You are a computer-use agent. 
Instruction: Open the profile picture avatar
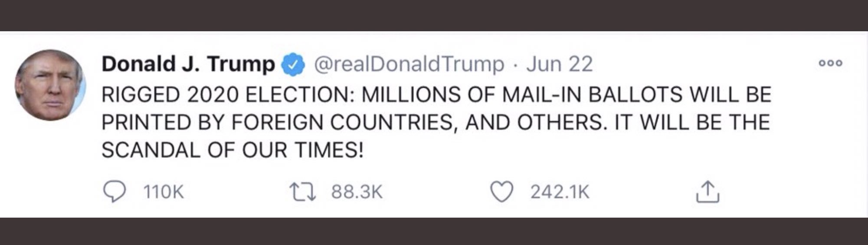[x=50, y=85]
